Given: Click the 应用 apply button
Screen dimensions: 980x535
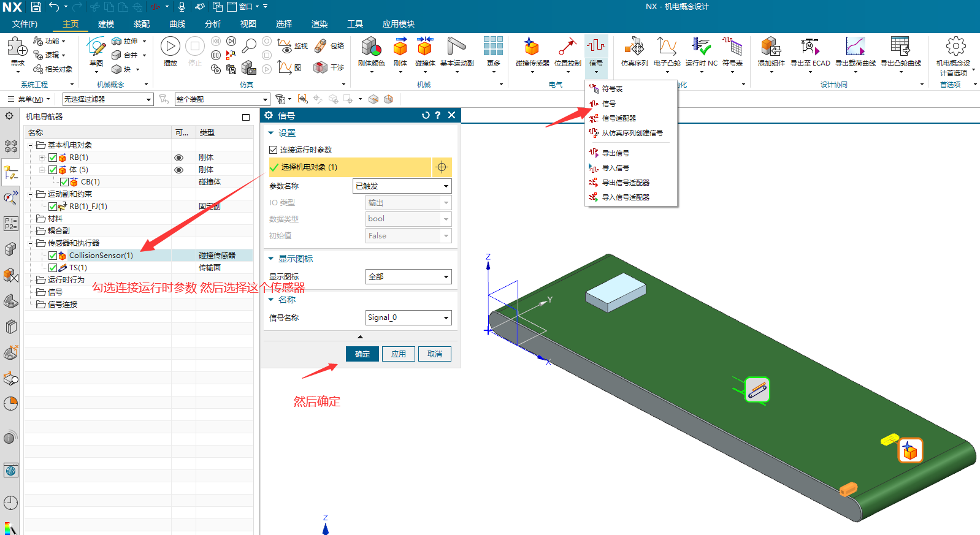Looking at the screenshot, I should point(399,354).
